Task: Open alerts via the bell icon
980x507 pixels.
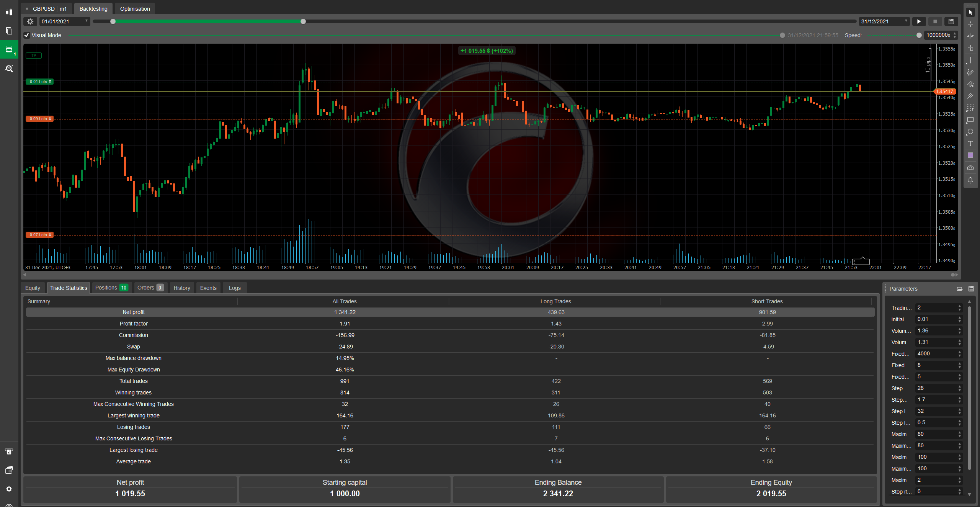Action: click(970, 180)
